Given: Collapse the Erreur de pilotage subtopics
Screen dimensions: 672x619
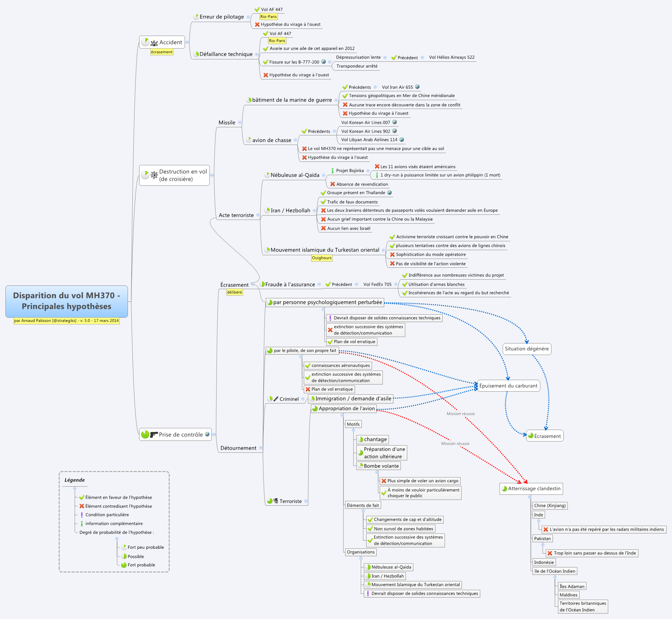Looking at the screenshot, I should click(x=248, y=17).
